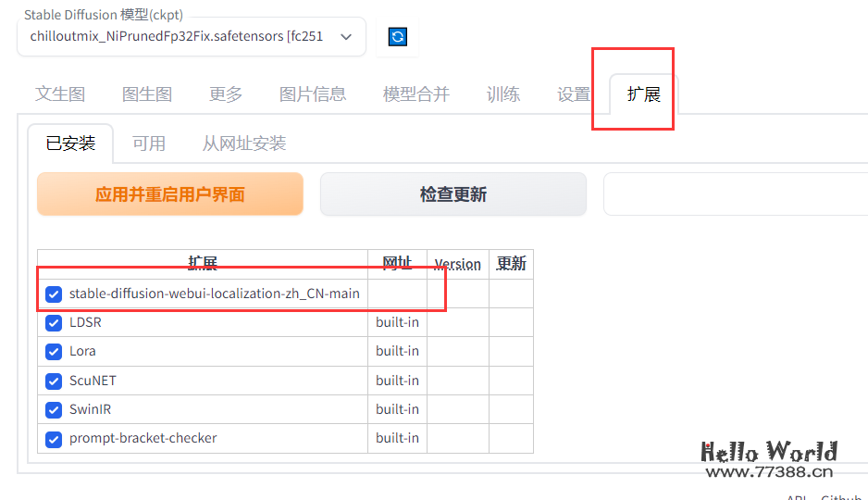Click the empty field beside 检查更新
868x500 pixels.
point(736,194)
